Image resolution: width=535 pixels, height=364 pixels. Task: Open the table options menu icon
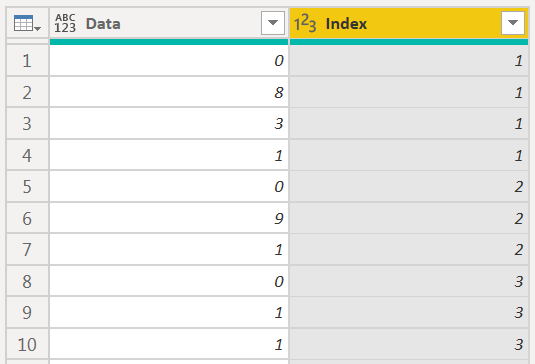pyautogui.click(x=27, y=23)
